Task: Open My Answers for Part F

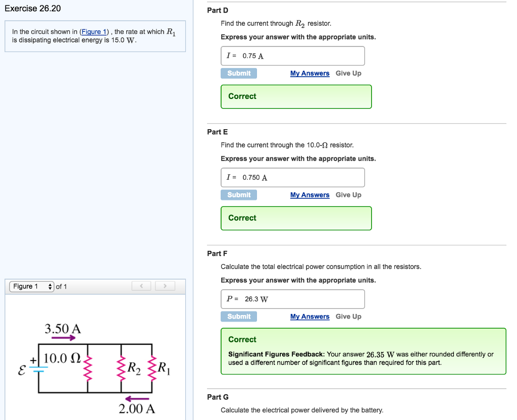Action: coord(309,316)
